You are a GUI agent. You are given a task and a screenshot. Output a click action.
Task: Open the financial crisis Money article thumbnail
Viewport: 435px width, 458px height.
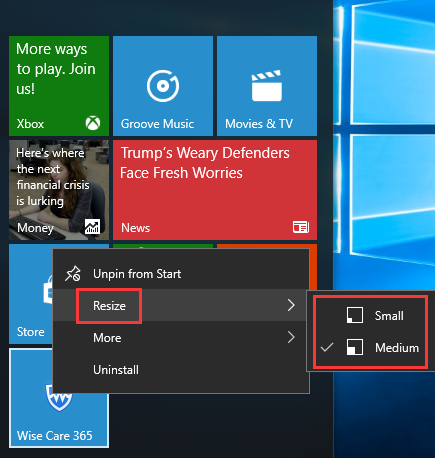point(59,190)
